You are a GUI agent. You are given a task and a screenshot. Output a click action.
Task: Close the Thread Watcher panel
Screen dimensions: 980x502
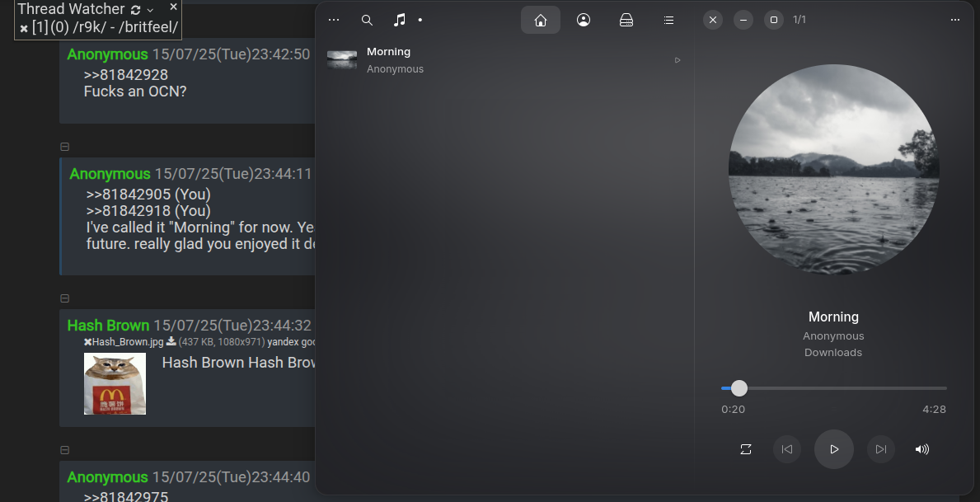[x=174, y=7]
